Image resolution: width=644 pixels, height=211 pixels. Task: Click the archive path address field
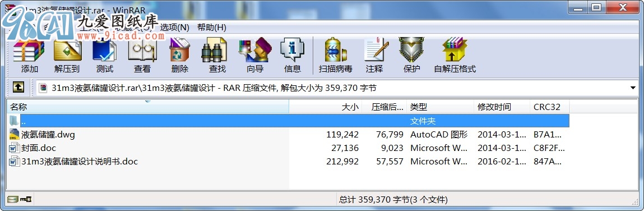click(337, 88)
